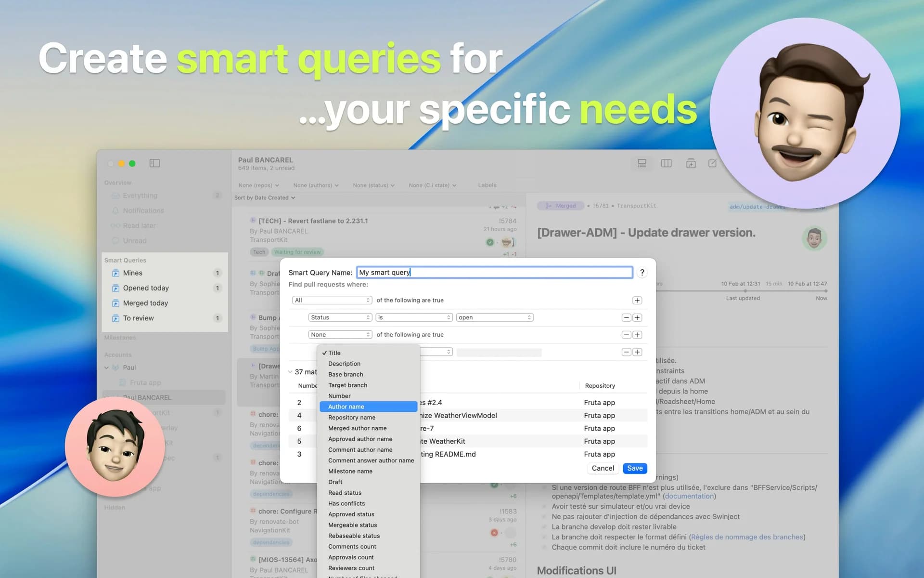Remove the Status rule with minus icon

point(626,317)
